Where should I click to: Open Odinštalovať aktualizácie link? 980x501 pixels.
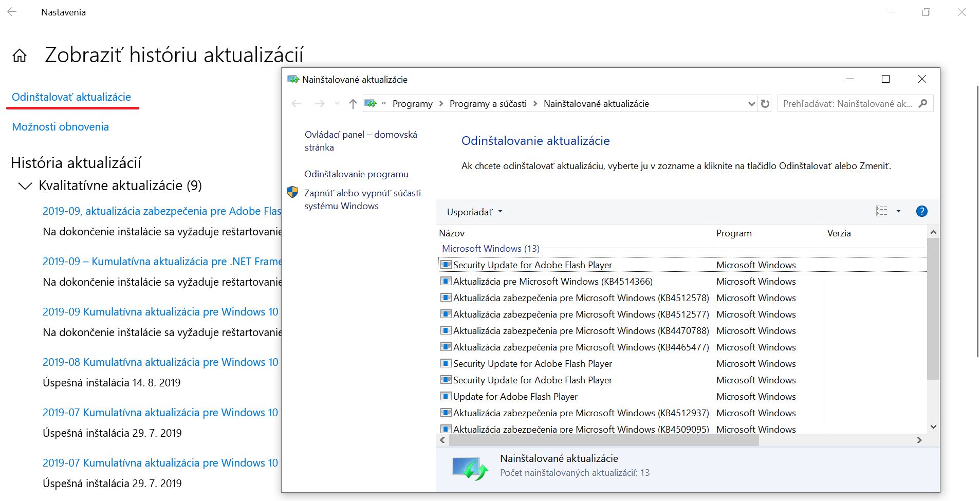click(71, 97)
